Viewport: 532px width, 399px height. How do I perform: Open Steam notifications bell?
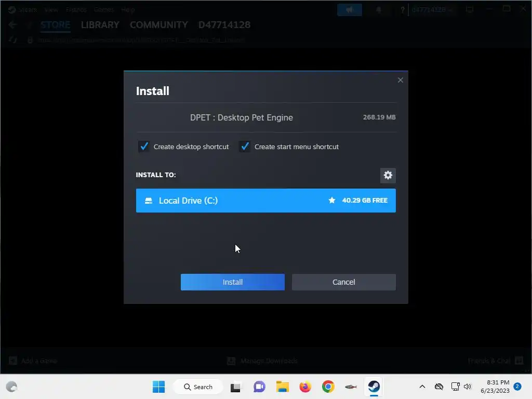click(x=379, y=10)
